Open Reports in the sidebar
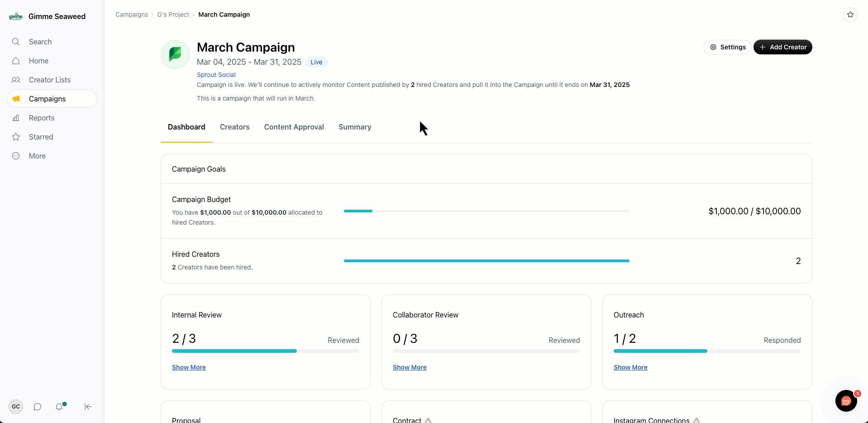868x423 pixels. (52, 118)
